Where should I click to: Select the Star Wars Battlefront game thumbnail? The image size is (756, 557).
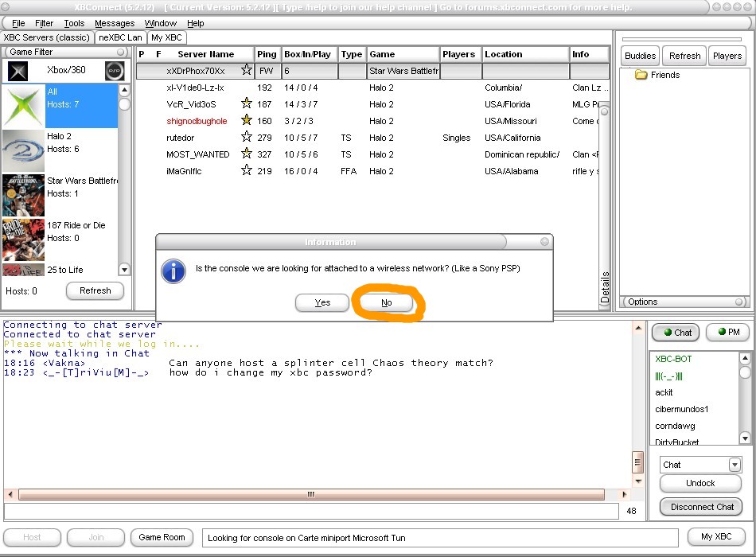pos(23,195)
